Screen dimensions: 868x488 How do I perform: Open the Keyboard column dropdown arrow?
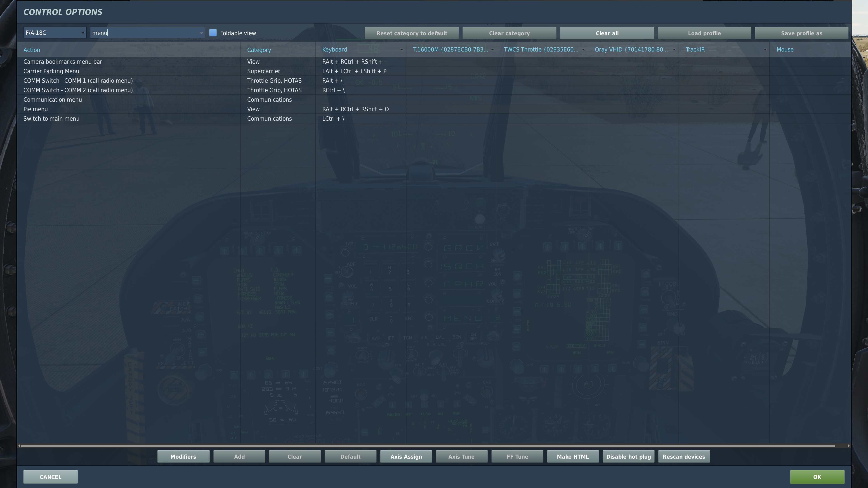pyautogui.click(x=401, y=49)
